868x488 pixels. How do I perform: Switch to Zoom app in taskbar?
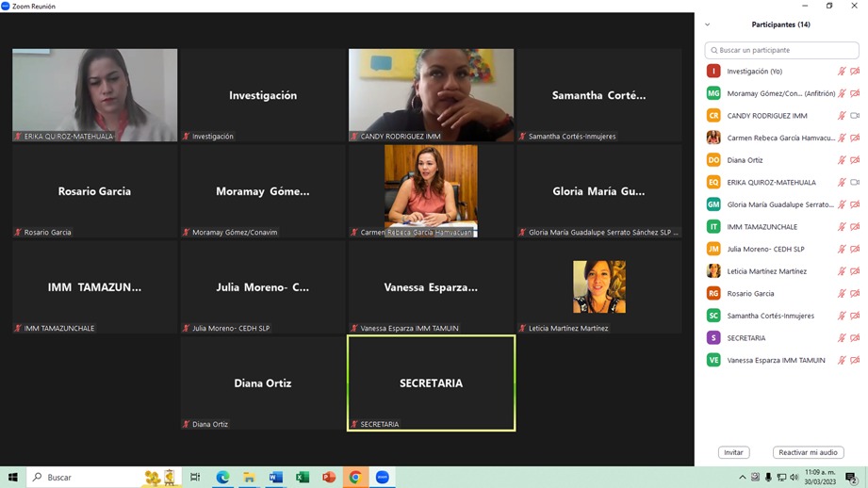(x=382, y=478)
